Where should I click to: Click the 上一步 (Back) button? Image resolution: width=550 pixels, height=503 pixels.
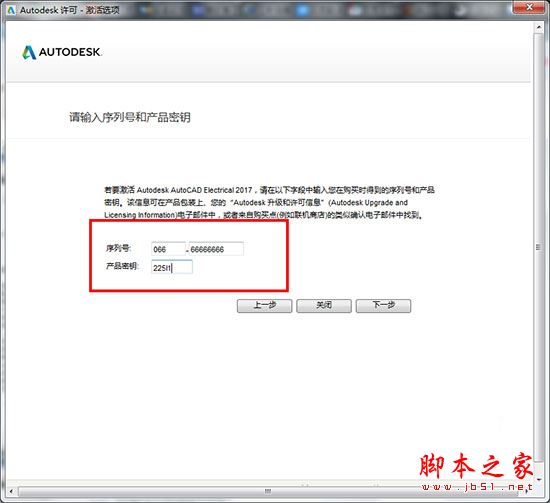click(x=264, y=306)
